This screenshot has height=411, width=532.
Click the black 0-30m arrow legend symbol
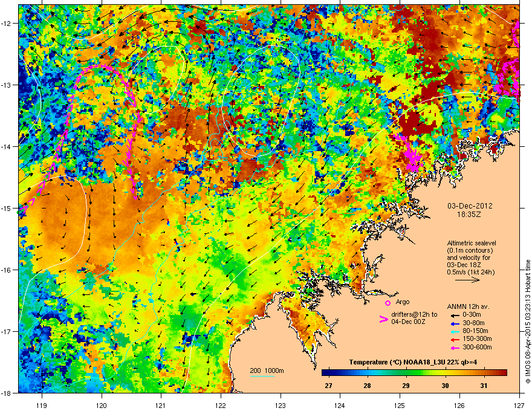pyautogui.click(x=455, y=315)
